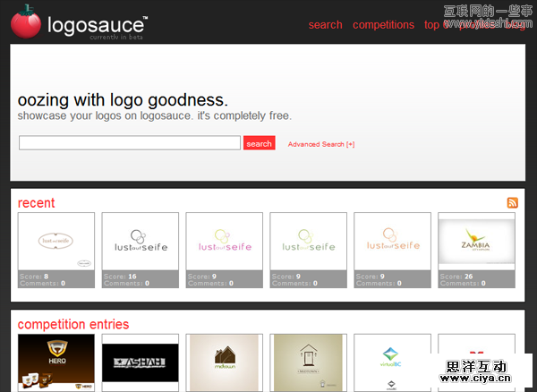Open the recent logos RSS feed icon
The width and height of the screenshot is (537, 392).
[x=512, y=202]
